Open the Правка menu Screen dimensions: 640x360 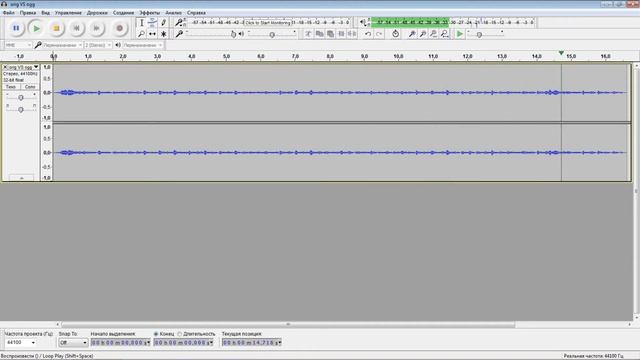click(28, 13)
